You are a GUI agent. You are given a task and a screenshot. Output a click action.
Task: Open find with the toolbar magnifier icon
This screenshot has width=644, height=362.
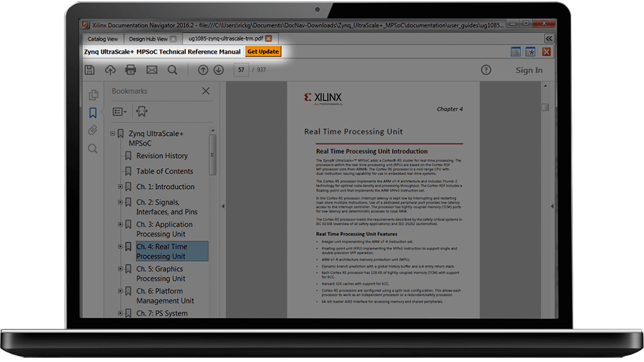click(172, 70)
